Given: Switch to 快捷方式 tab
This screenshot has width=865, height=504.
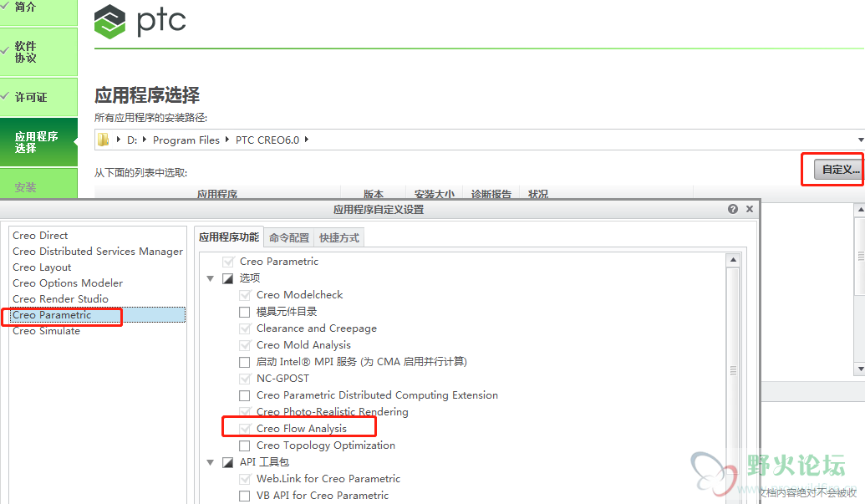Looking at the screenshot, I should 339,237.
